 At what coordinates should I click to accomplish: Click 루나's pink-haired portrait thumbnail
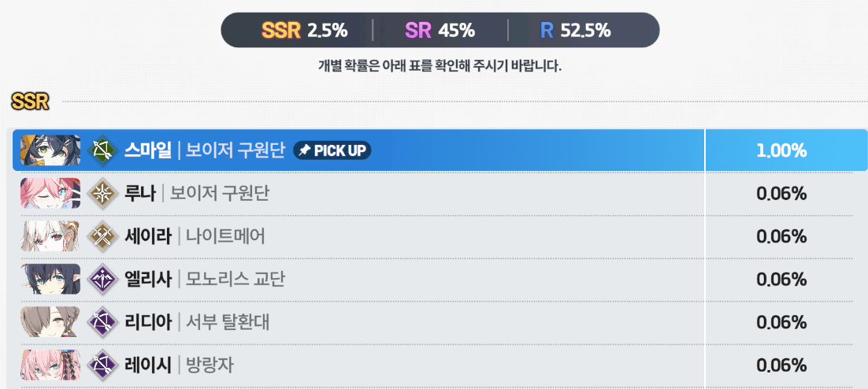pyautogui.click(x=50, y=193)
